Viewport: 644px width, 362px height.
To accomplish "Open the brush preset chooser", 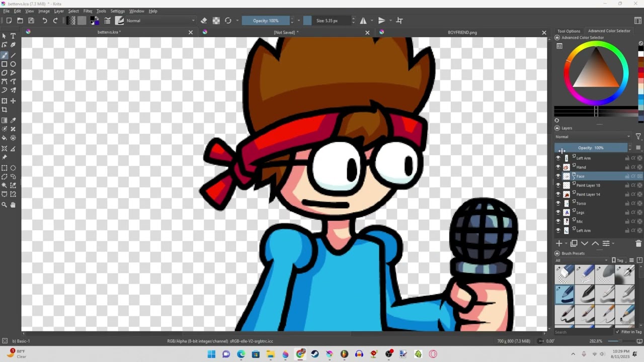I will (119, 21).
